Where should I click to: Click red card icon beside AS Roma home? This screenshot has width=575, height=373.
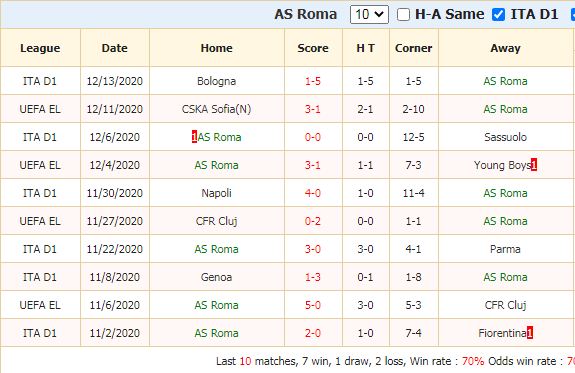(194, 137)
